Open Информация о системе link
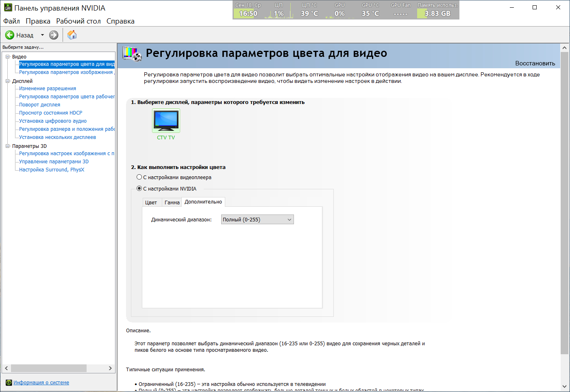 click(x=41, y=383)
